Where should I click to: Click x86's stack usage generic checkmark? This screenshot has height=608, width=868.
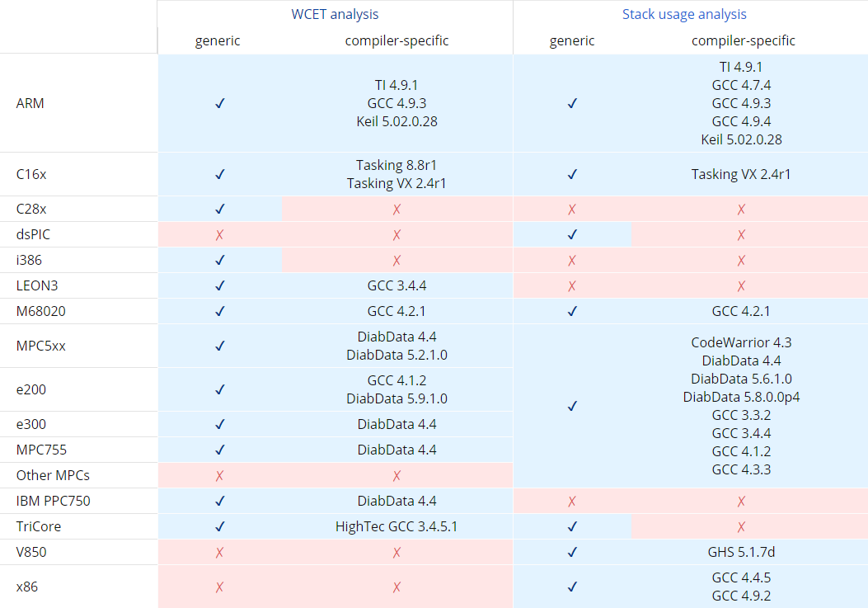572,587
